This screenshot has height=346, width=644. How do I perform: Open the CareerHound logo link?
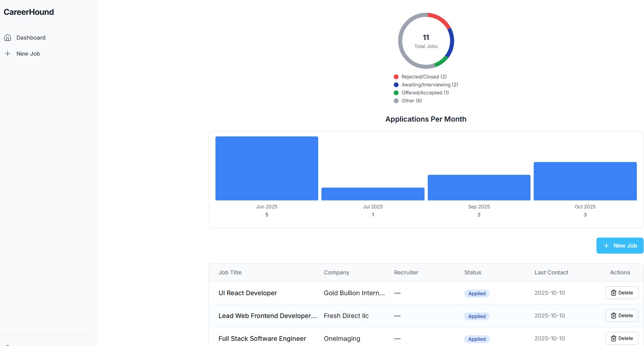(29, 12)
